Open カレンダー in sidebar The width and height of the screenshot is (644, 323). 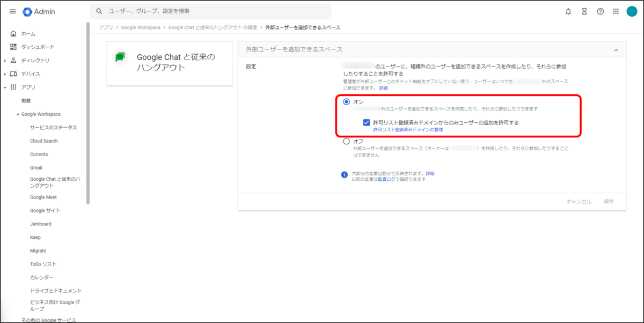pyautogui.click(x=42, y=277)
